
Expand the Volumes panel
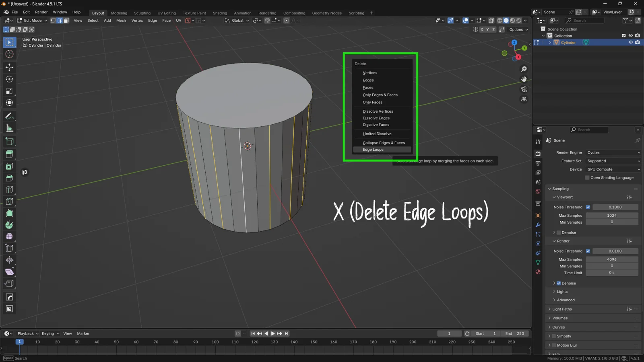coord(560,318)
